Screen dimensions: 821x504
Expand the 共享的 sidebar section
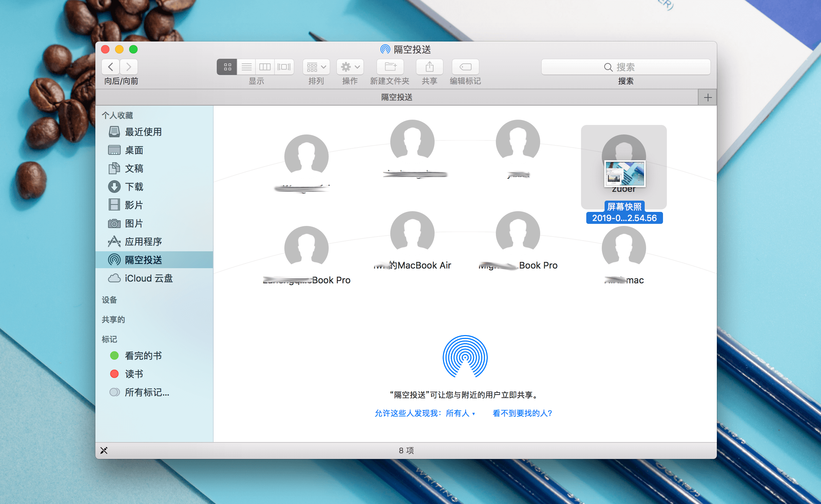pyautogui.click(x=113, y=320)
